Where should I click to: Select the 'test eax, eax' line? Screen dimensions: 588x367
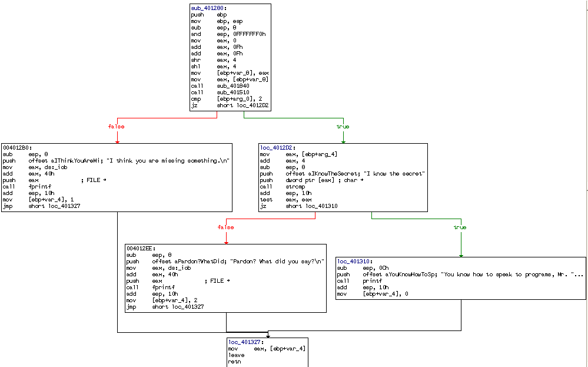pos(285,200)
